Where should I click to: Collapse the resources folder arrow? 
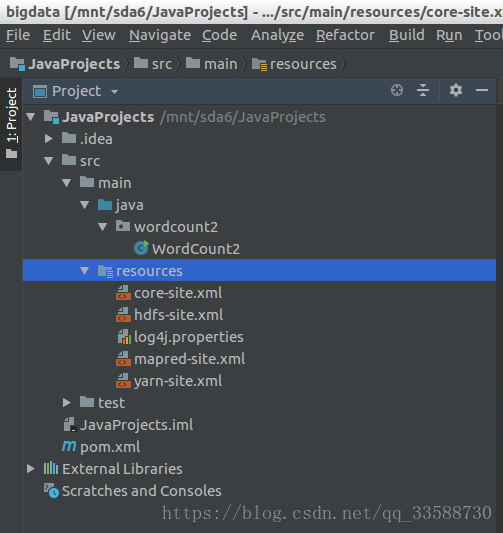click(85, 271)
